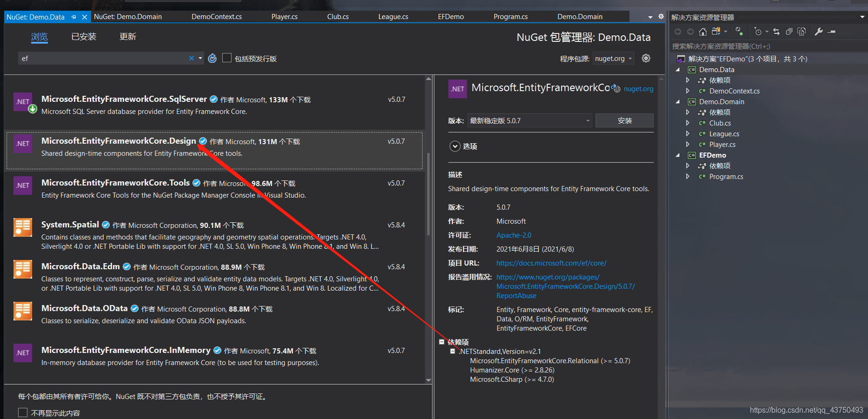The height and width of the screenshot is (419, 868).
Task: Pin the NuGet: Demo.Data tab
Action: click(x=73, y=17)
